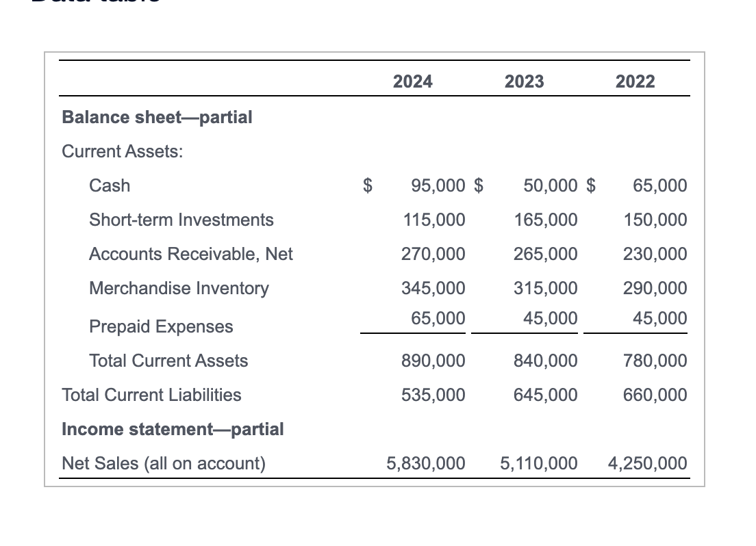Image resolution: width=756 pixels, height=546 pixels.
Task: Select Accounts Receivable value 230,000
Action: pos(655,254)
